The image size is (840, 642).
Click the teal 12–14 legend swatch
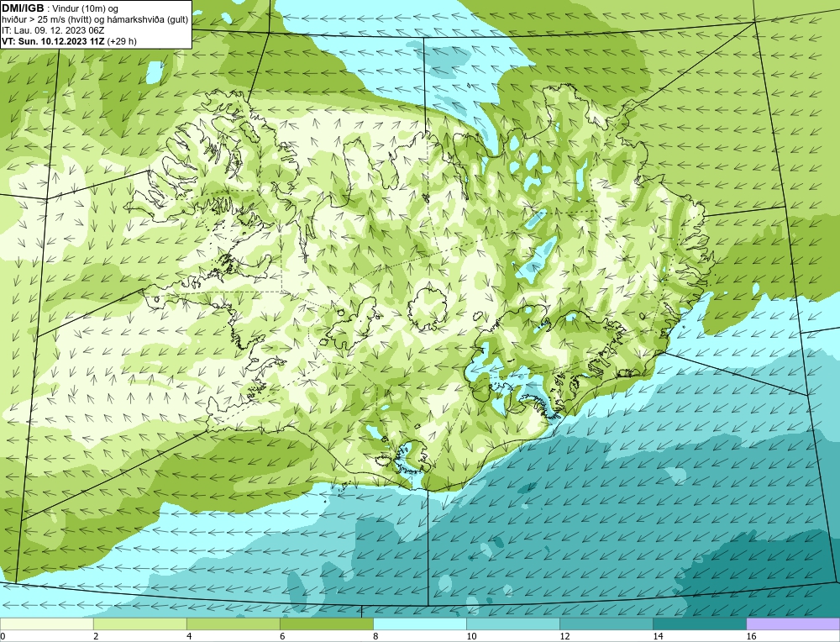tap(606, 624)
